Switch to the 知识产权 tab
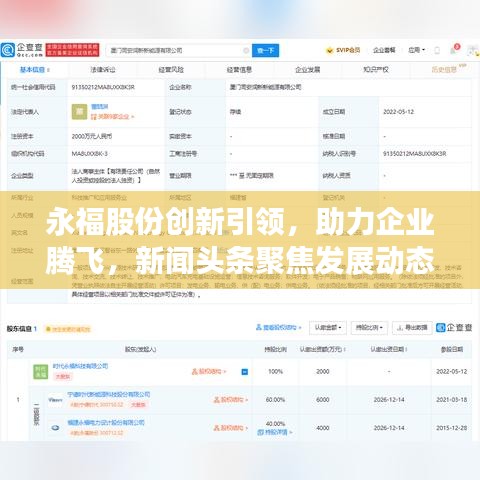The height and width of the screenshot is (480, 480). click(x=376, y=70)
